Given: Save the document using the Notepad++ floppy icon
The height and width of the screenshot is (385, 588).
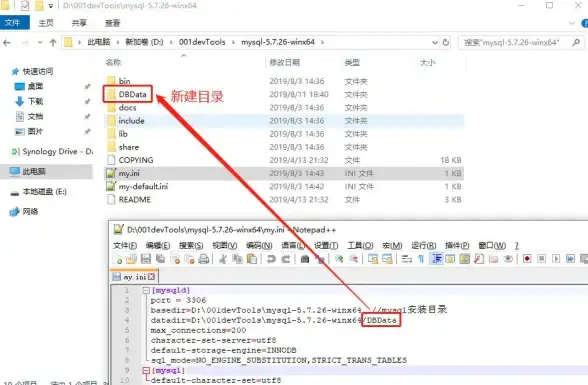Looking at the screenshot, I should coord(146,259).
